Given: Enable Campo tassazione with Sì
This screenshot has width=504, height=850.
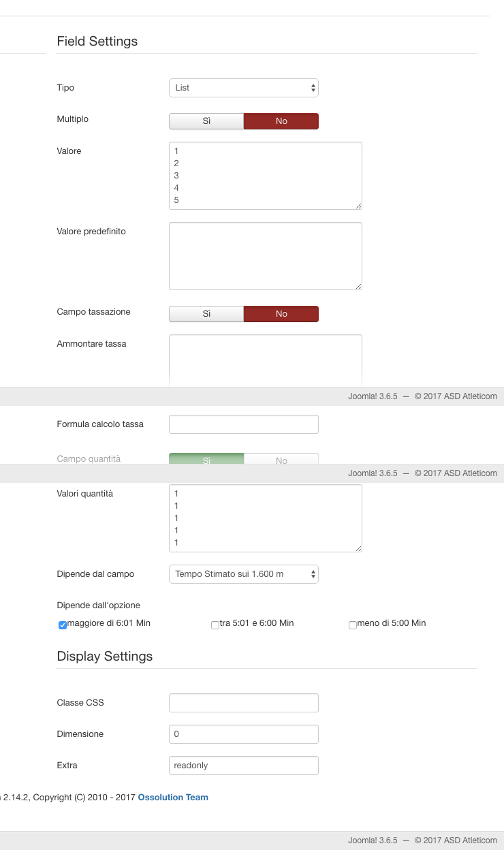Looking at the screenshot, I should click(x=206, y=314).
